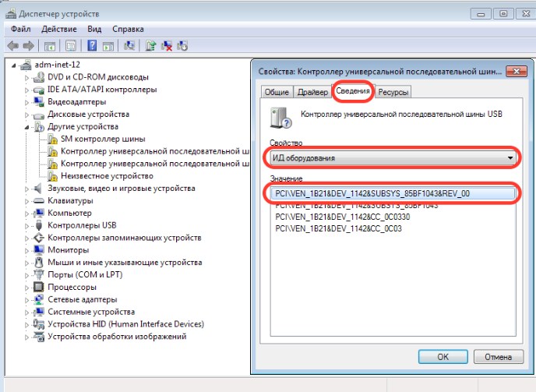Screen dimensions: 536x392
Task: Click the Клавиатуры keyboard icon
Action: pyautogui.click(x=39, y=201)
